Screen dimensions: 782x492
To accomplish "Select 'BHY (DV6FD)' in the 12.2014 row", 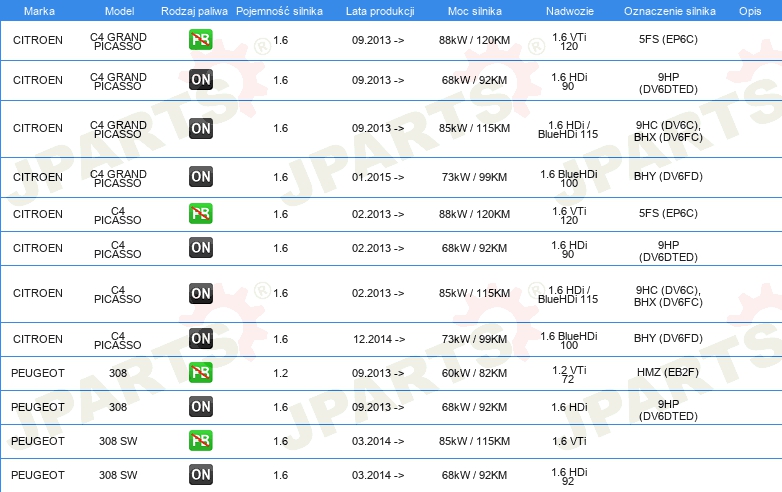I will click(x=668, y=338).
